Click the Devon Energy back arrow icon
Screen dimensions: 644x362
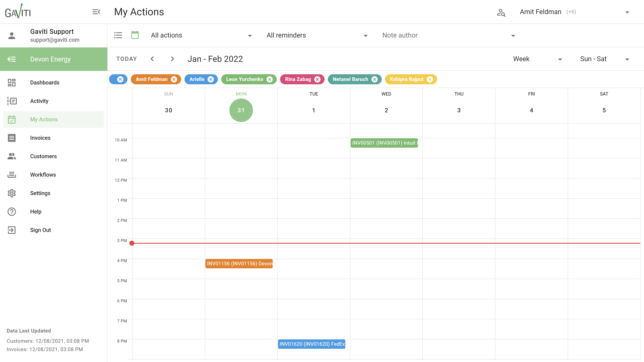pos(12,59)
